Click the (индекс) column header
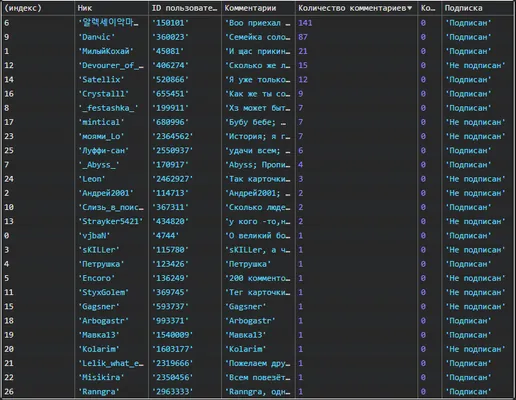The height and width of the screenshot is (400, 516). coord(38,8)
